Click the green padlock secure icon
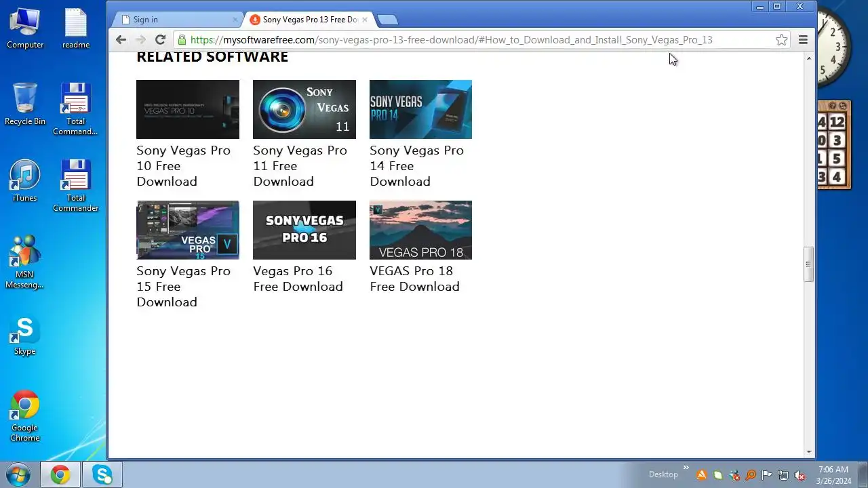 [182, 40]
